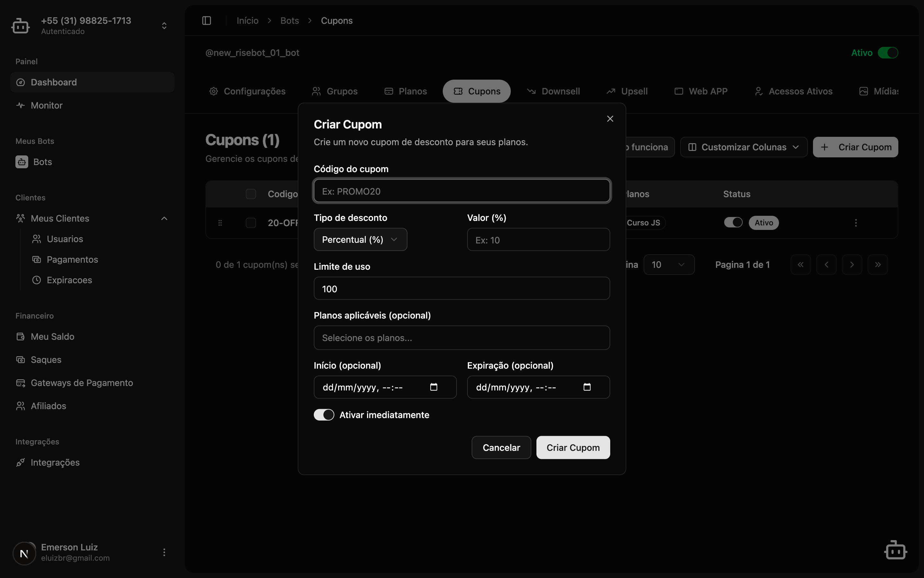Viewport: 924px width, 578px height.
Task: Click the Gateways de Pagamento card icon
Action: point(21,383)
